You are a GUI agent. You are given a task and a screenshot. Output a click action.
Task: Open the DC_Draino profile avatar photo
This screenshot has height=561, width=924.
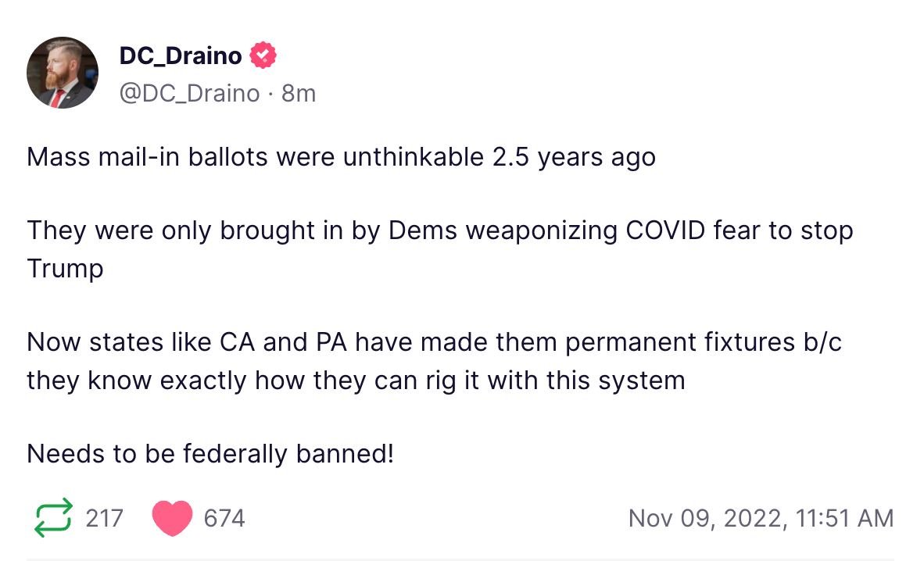pyautogui.click(x=63, y=73)
